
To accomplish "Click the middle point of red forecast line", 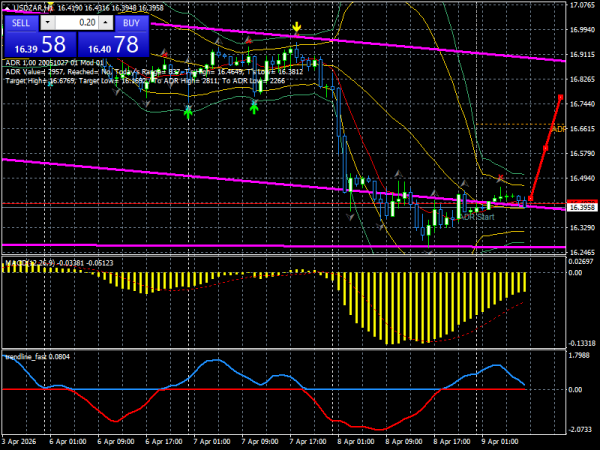I will point(546,148).
